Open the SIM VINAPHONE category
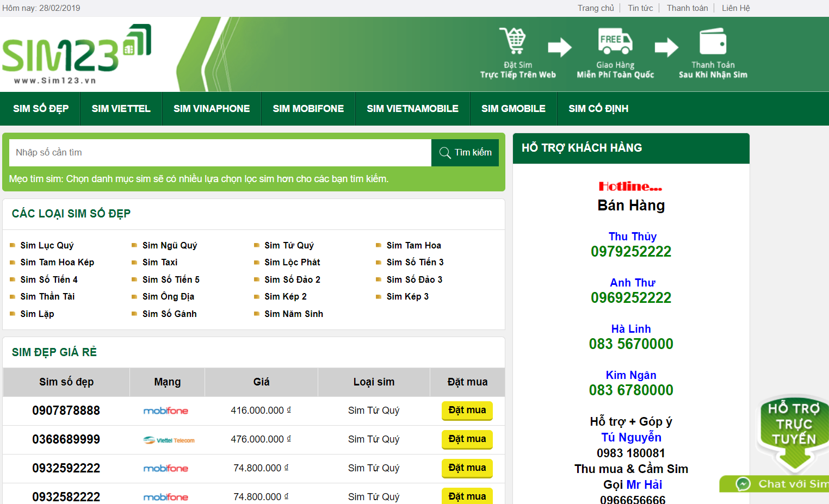This screenshot has height=504, width=829. coord(212,108)
